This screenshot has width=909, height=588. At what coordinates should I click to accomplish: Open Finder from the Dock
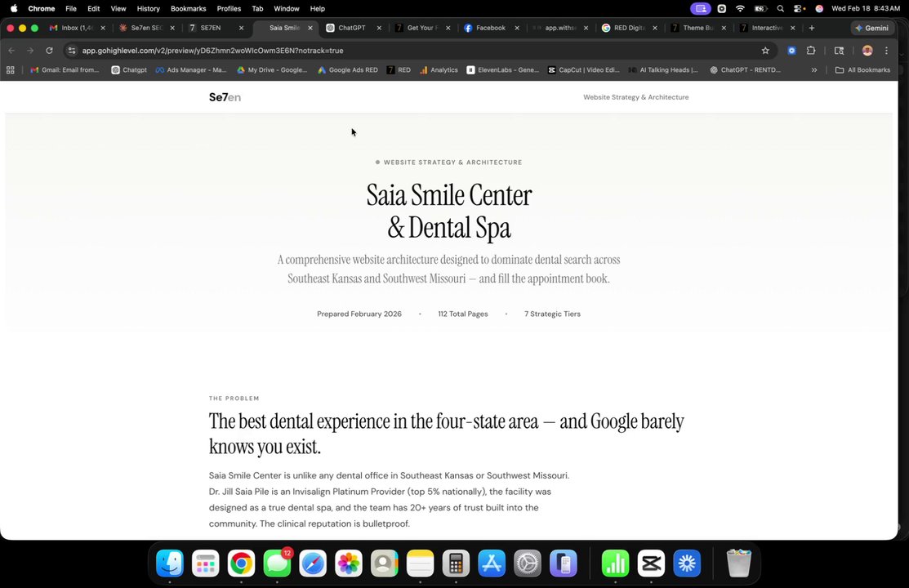click(x=170, y=563)
